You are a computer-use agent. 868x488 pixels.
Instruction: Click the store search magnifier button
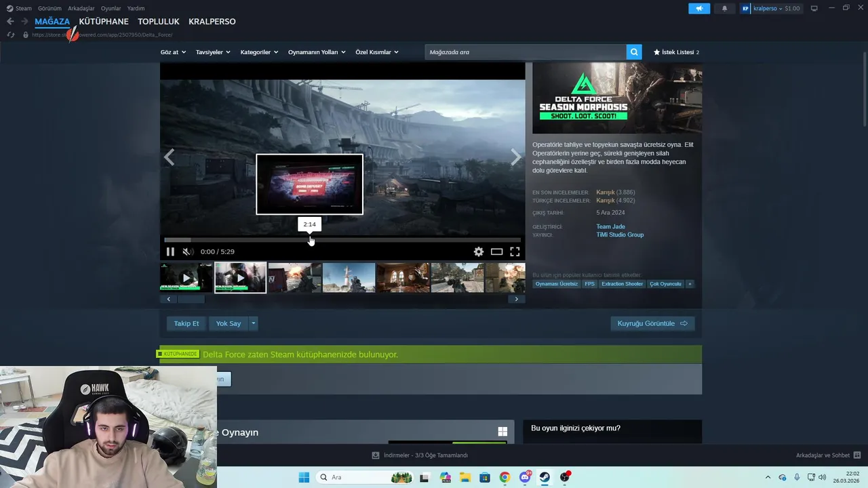634,52
